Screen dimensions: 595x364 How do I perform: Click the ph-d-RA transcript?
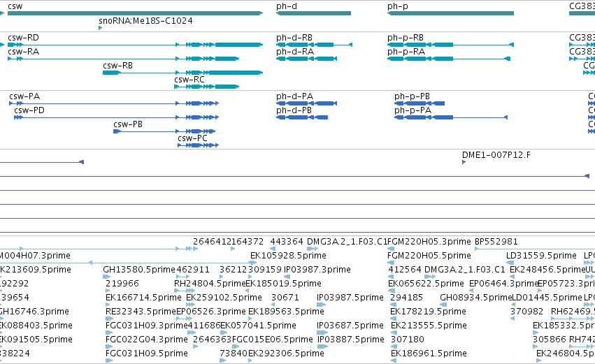point(307,59)
